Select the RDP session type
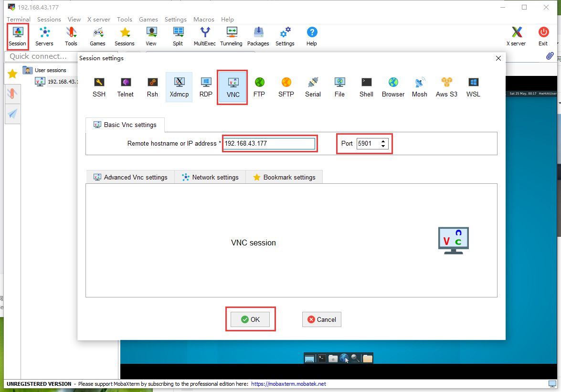This screenshot has height=392, width=561. [x=206, y=87]
